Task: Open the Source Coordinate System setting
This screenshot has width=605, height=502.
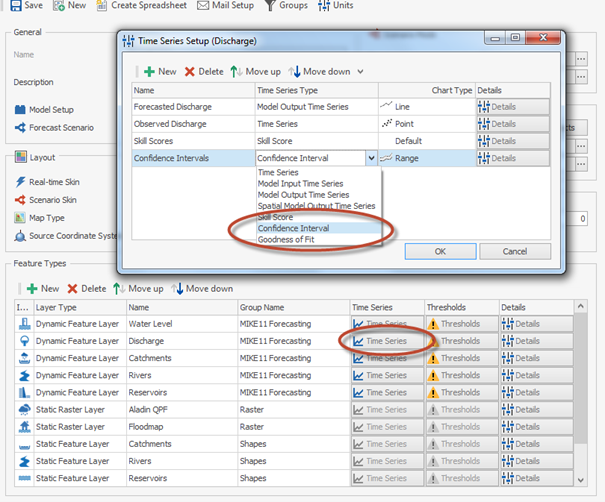Action: pyautogui.click(x=66, y=236)
